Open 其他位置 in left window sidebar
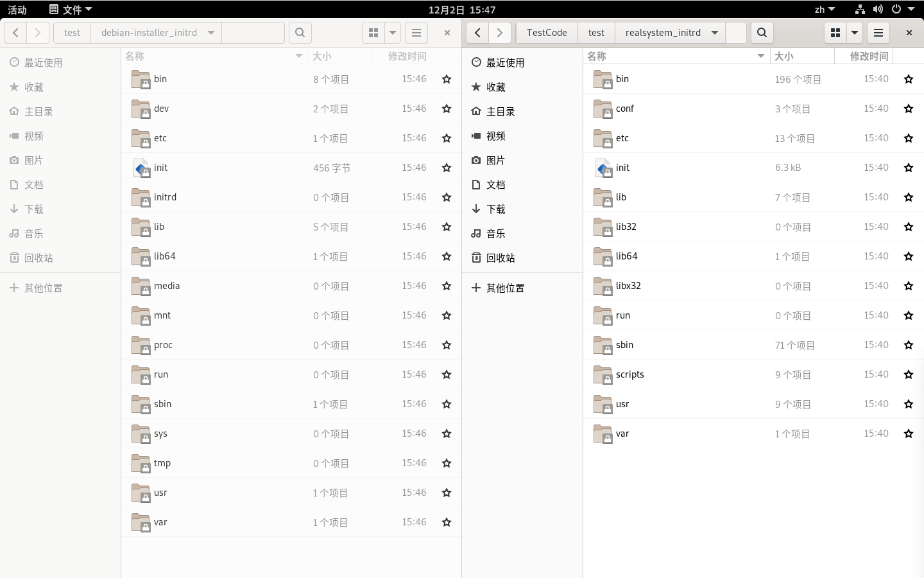This screenshot has height=578, width=924. point(60,288)
